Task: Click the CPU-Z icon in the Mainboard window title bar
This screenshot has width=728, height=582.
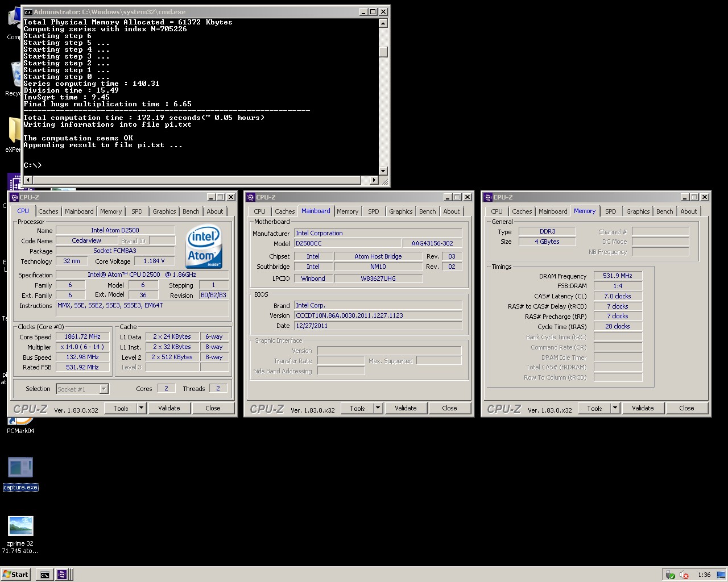Action: click(251, 197)
